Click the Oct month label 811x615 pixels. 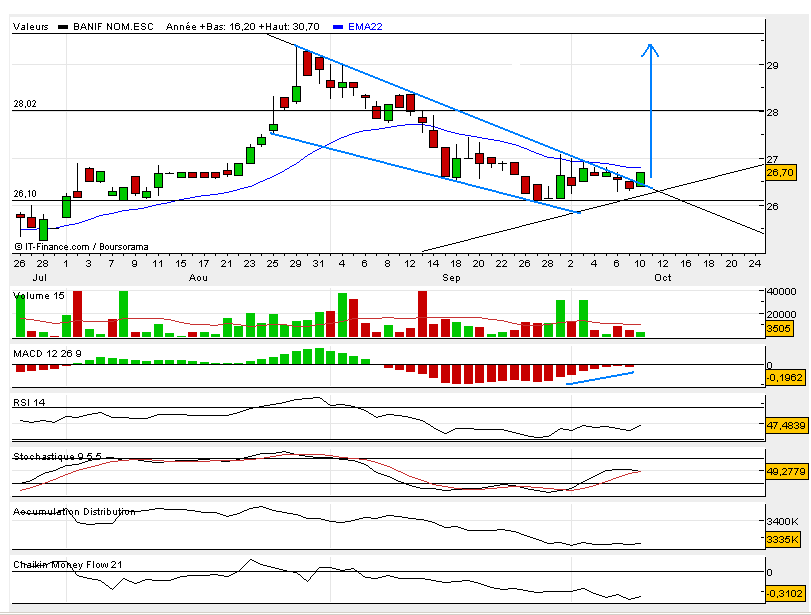tap(663, 277)
